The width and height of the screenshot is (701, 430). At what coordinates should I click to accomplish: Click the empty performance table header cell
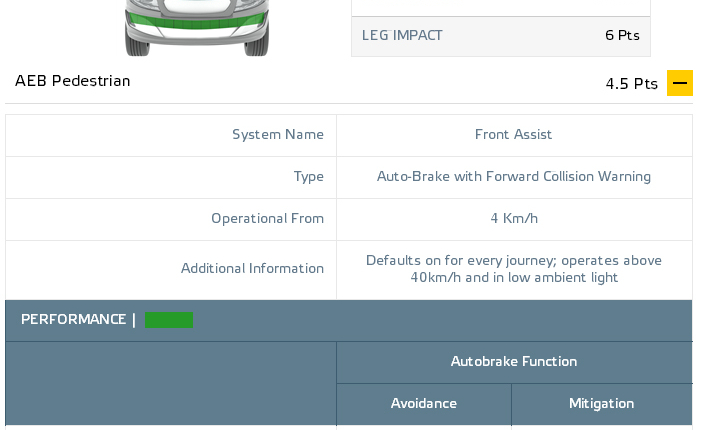[171, 383]
